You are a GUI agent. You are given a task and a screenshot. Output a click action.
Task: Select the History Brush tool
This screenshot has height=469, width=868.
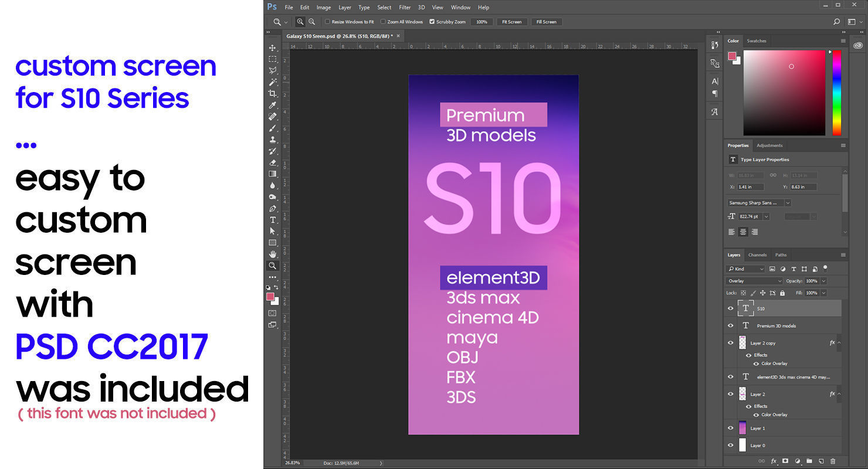click(272, 151)
